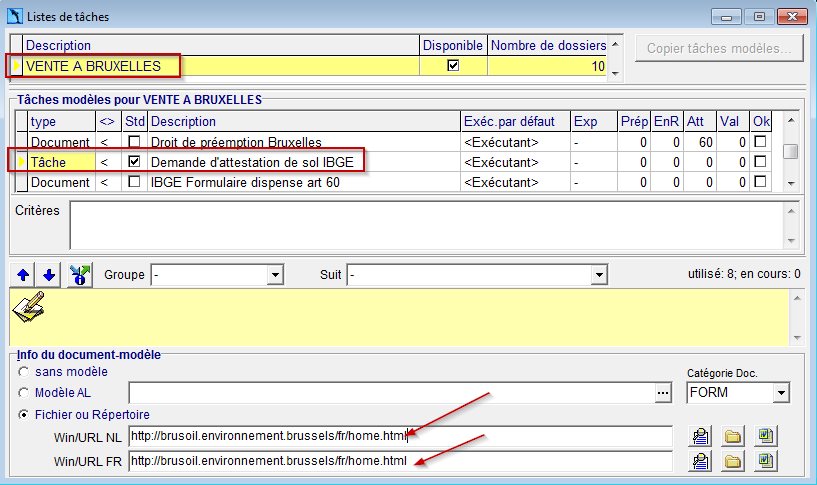Click down arrow of tâches modèles scrollbar
The width and height of the screenshot is (817, 485).
click(791, 183)
